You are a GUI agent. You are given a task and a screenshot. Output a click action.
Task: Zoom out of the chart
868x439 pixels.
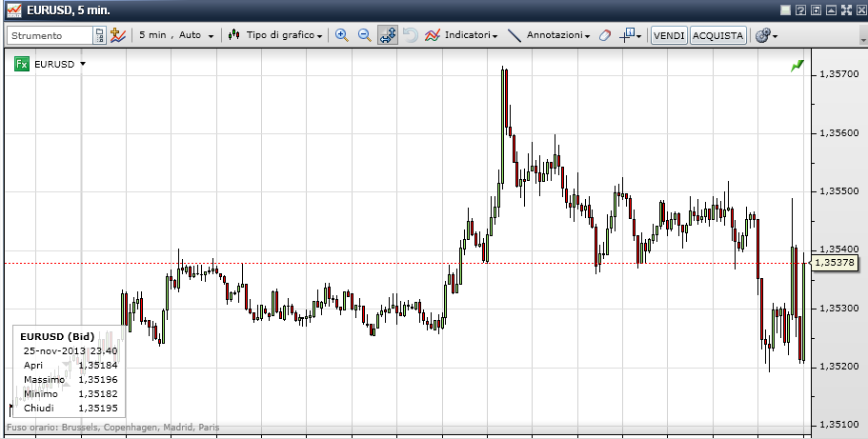(364, 35)
